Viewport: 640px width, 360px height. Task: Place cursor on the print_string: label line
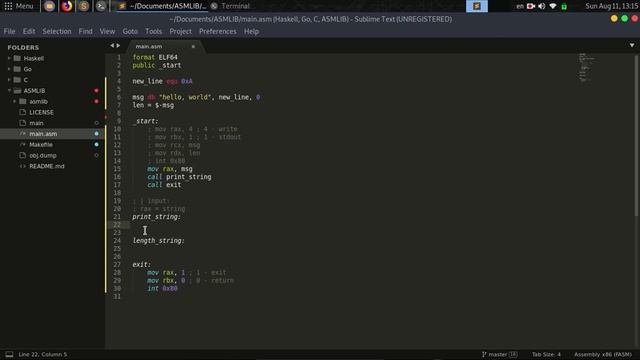coord(156,217)
